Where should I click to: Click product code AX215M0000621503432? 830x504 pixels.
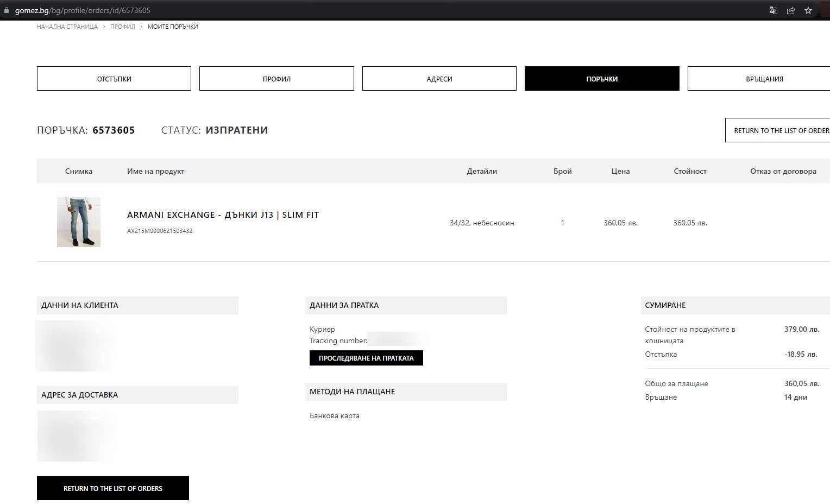(x=160, y=231)
